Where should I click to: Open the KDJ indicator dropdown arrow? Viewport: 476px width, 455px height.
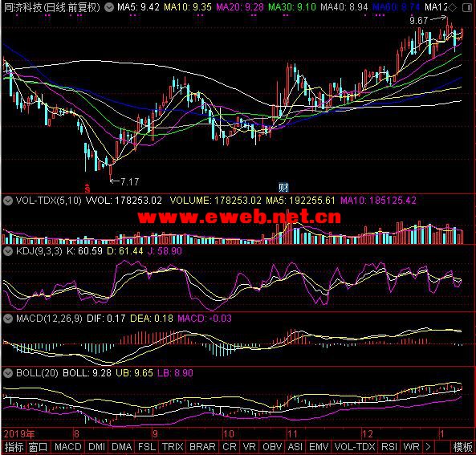click(8, 251)
